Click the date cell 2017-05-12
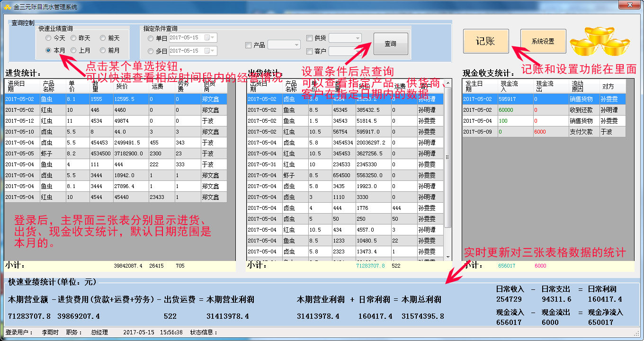This screenshot has height=341, width=644. tap(22, 121)
